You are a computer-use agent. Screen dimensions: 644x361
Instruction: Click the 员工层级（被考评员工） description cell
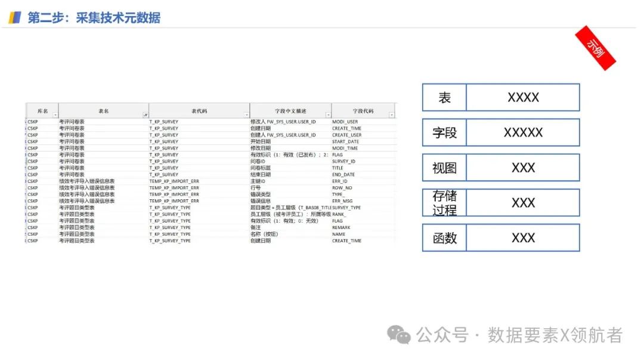pyautogui.click(x=291, y=214)
